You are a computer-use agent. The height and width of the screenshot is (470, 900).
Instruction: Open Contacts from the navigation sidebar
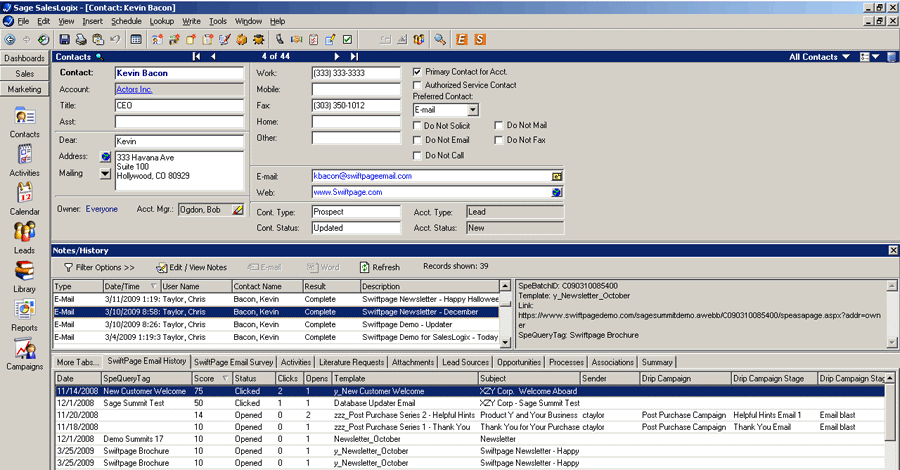pos(25,123)
